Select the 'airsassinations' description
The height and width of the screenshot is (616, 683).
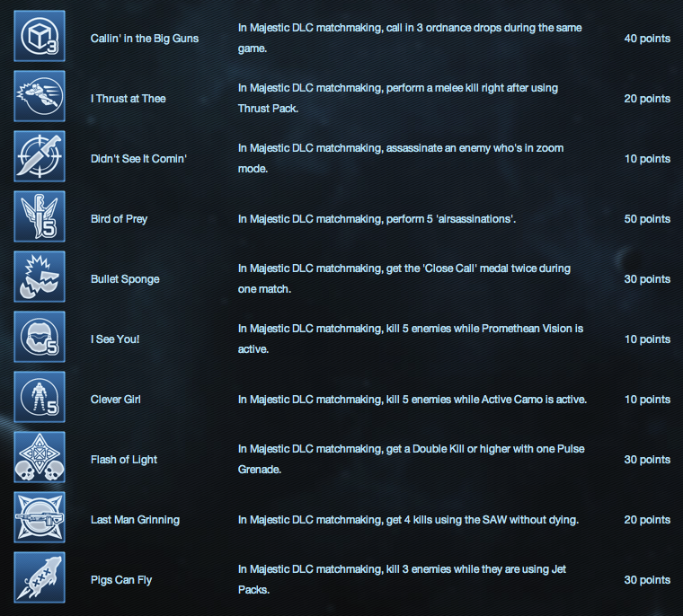click(x=377, y=219)
